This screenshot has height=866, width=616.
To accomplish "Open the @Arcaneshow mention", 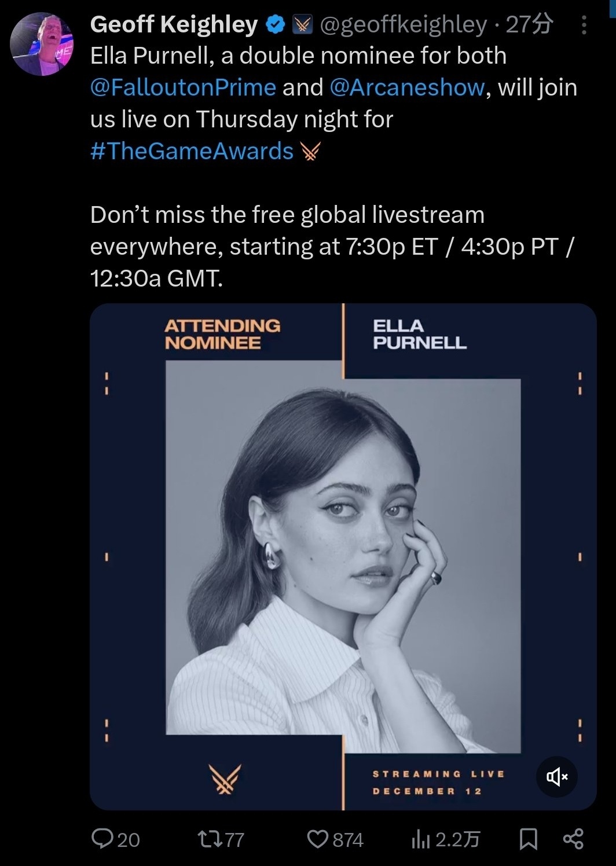I will coord(407,87).
